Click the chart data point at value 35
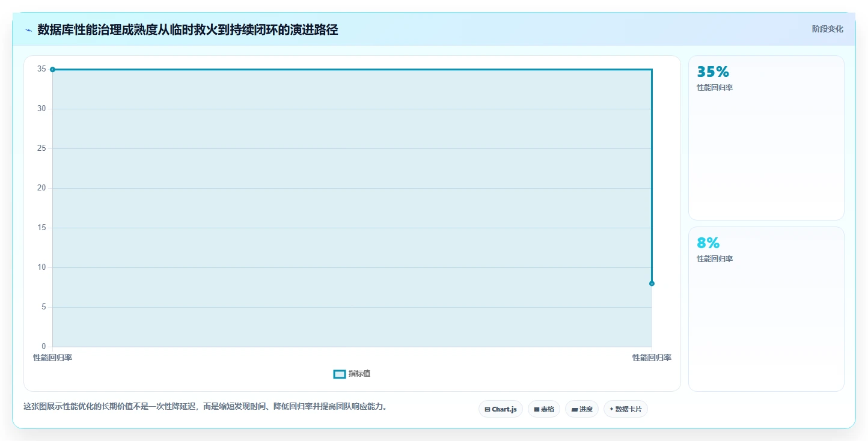The image size is (868, 441). pos(53,70)
